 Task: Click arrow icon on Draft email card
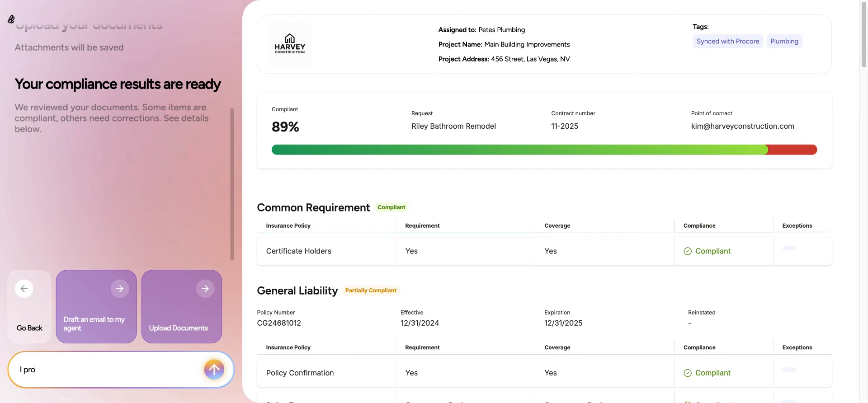click(x=120, y=289)
